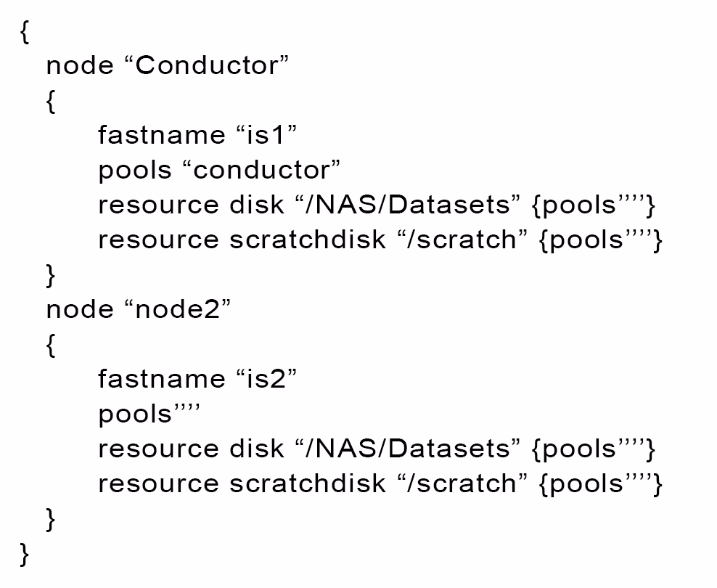Viewport: 717px width, 588px height.
Task: Click the final closing brace
Action: [25, 554]
